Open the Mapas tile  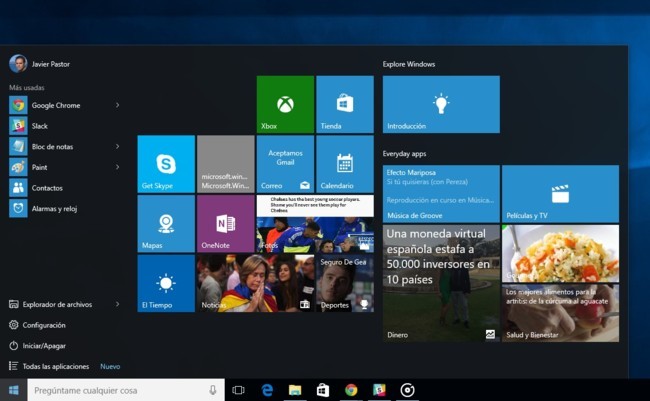click(166, 223)
